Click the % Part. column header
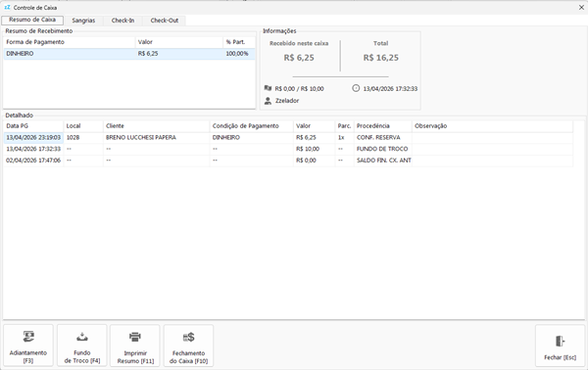 click(x=239, y=42)
